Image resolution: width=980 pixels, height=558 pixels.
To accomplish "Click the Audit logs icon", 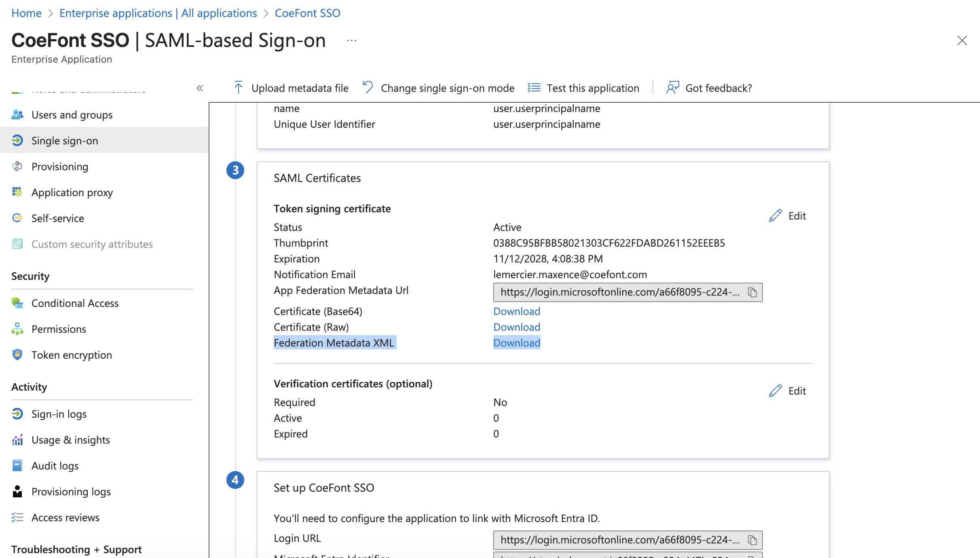I will [x=17, y=466].
